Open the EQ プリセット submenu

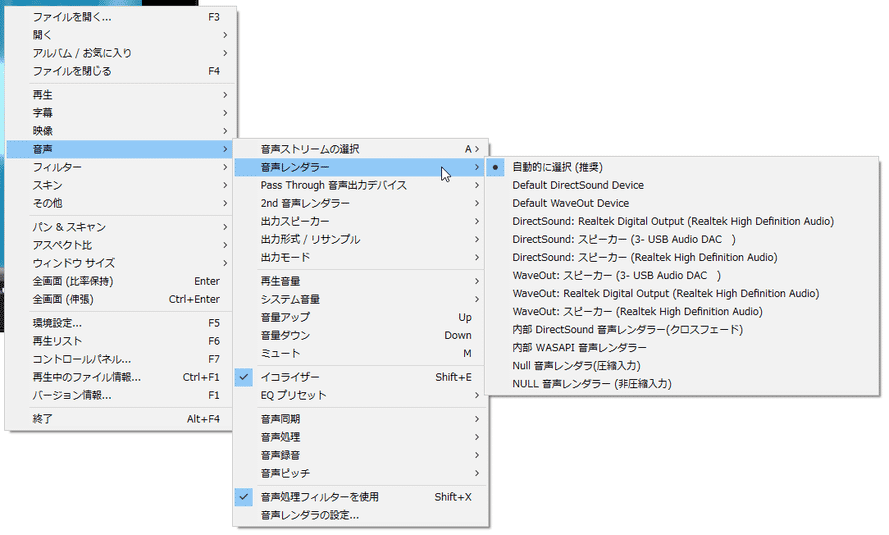click(293, 395)
